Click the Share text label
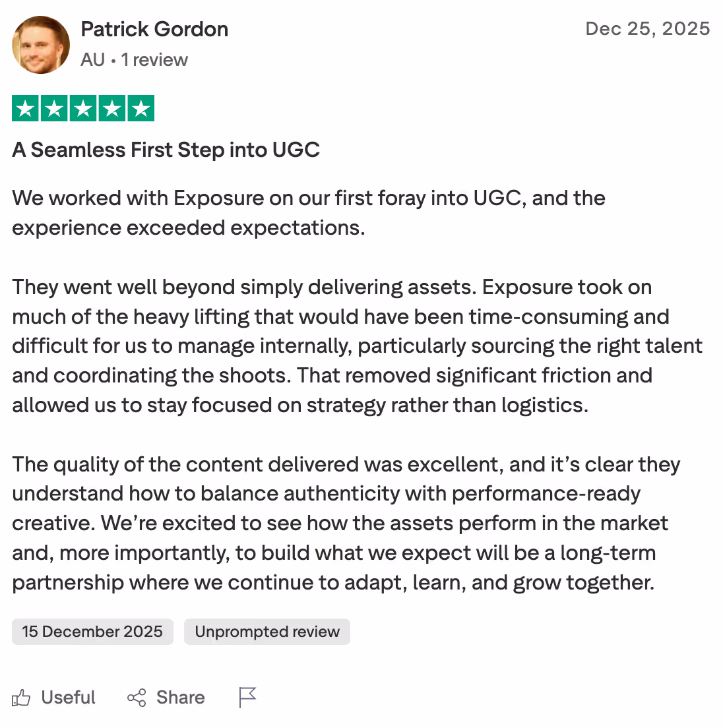 [x=181, y=698]
